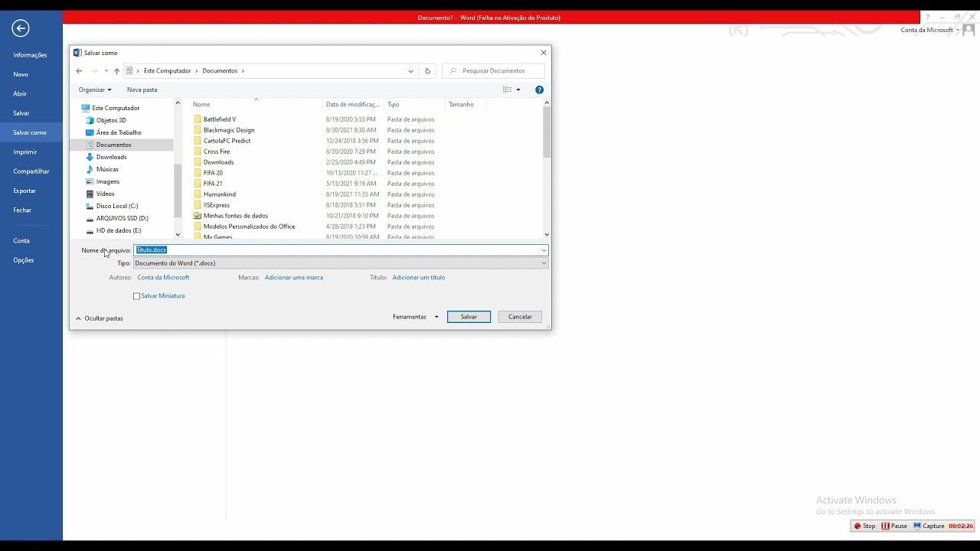Click the CartolaFC Predict folder icon
This screenshot has height=551, width=980.
point(198,141)
